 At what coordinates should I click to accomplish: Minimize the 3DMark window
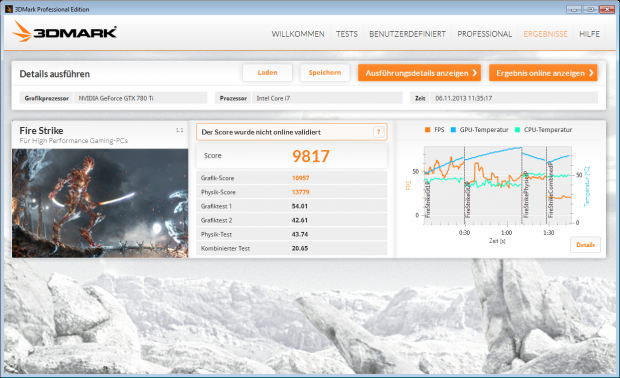573,9
